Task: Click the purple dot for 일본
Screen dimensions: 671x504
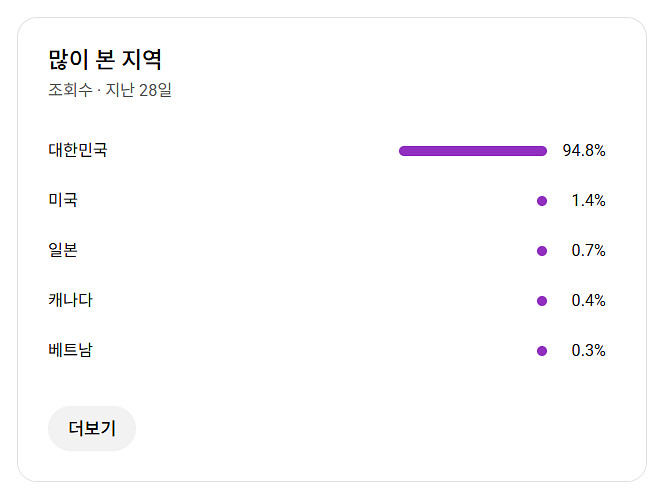Action: tap(542, 251)
